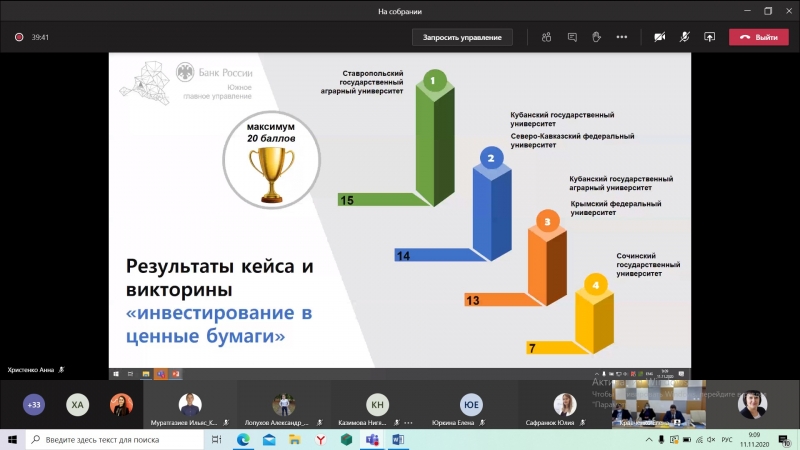The image size is (800, 450).
Task: Show participants panel icon
Action: pyautogui.click(x=546, y=37)
